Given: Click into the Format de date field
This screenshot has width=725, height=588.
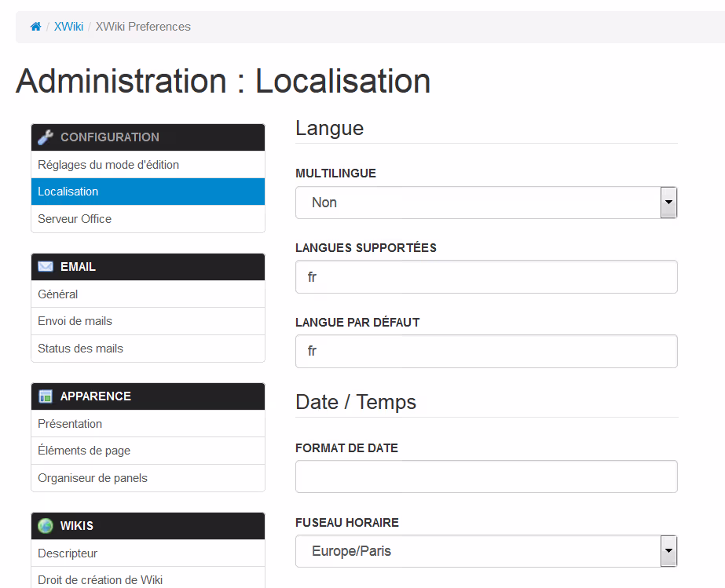Looking at the screenshot, I should 485,477.
